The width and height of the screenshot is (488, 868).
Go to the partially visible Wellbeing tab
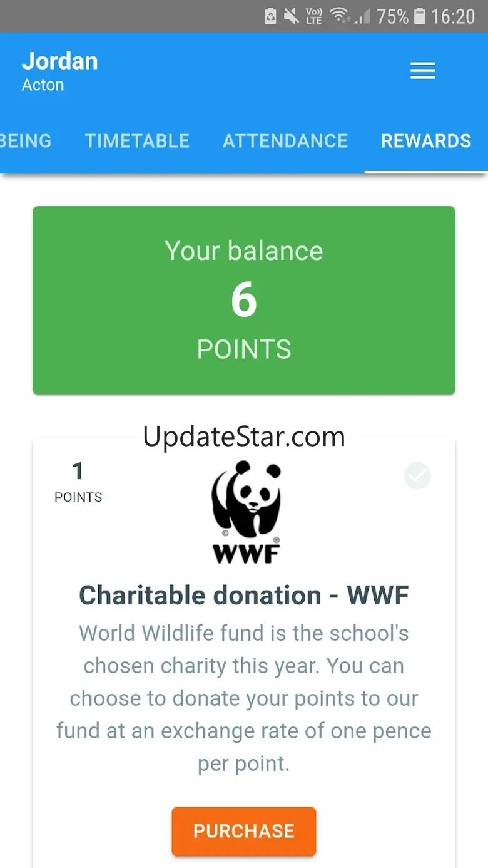click(25, 141)
